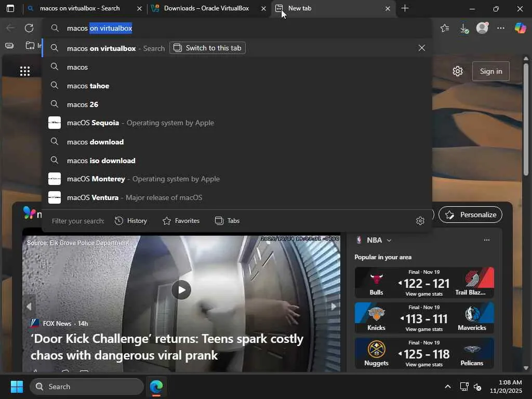Image resolution: width=532 pixels, height=399 pixels.
Task: Open the app launcher grid icon
Action: (25, 71)
